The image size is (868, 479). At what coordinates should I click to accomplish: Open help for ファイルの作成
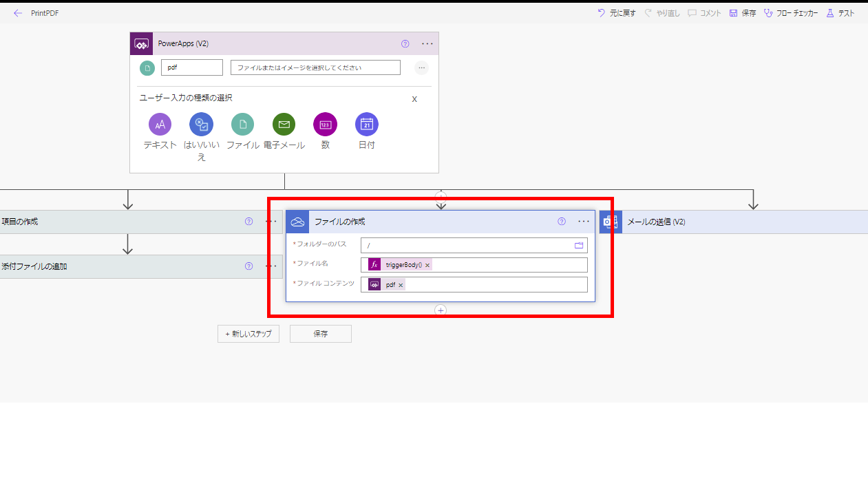[562, 222]
